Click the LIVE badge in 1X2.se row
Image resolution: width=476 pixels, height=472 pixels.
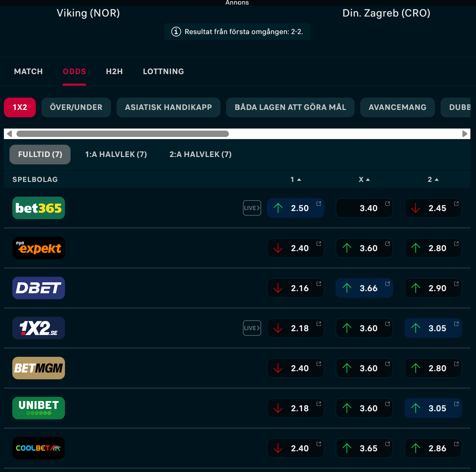pos(252,328)
